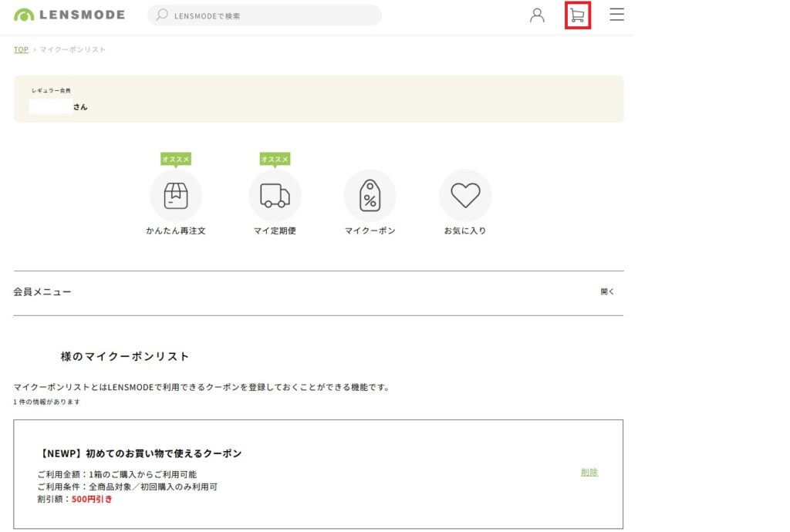Open the マイ定期便 truck icon
Image resolution: width=790 pixels, height=532 pixels.
pyautogui.click(x=275, y=196)
